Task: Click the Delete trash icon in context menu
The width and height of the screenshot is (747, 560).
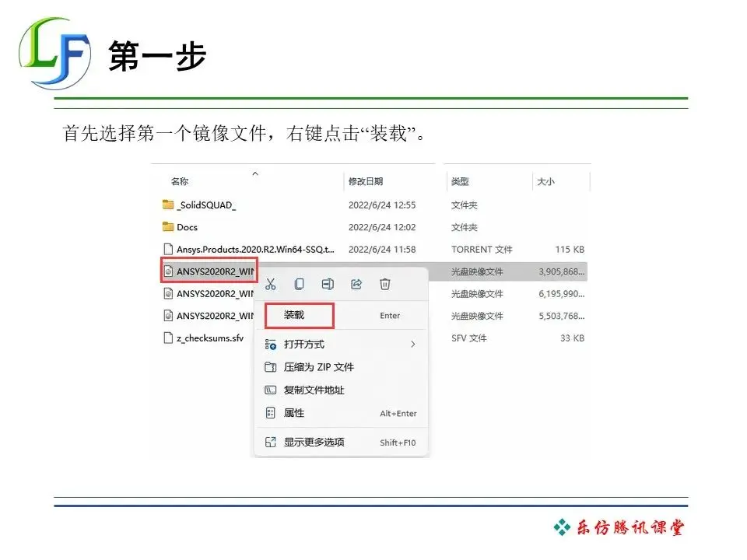Action: [385, 285]
